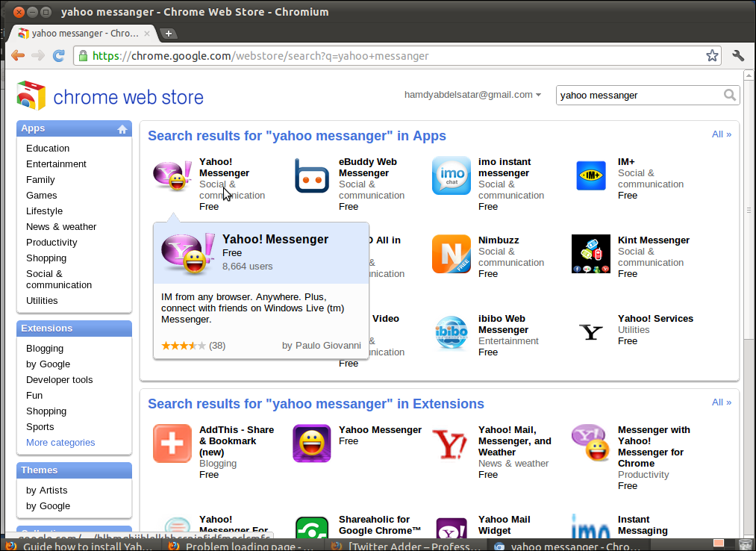756x551 pixels.
Task: Click the vertical page scrollbar
Action: coord(749,211)
